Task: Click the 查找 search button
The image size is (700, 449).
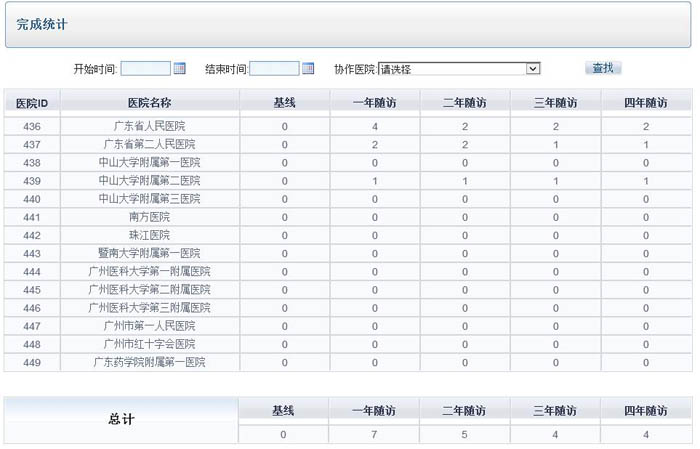Action: (x=603, y=68)
